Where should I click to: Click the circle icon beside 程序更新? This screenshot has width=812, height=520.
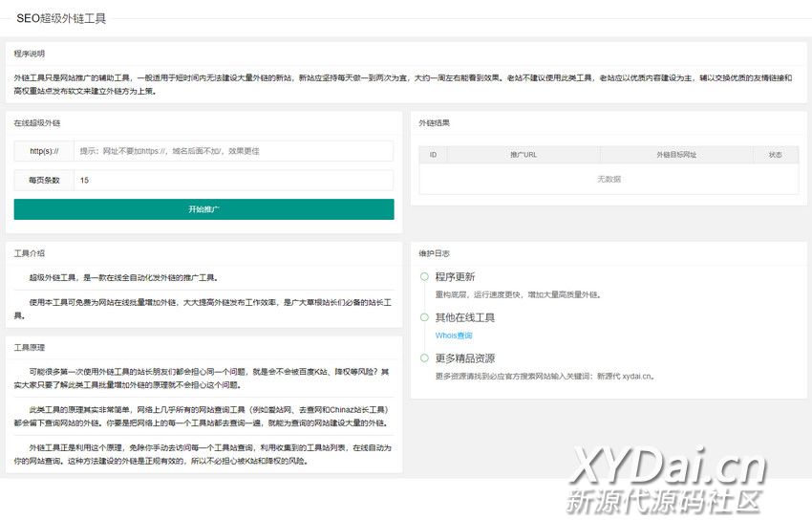[423, 277]
